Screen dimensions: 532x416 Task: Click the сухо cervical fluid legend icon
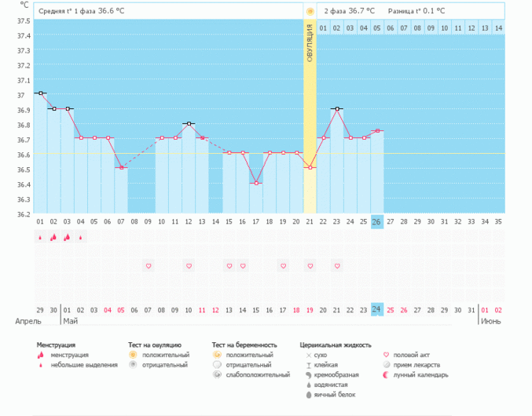pos(308,355)
